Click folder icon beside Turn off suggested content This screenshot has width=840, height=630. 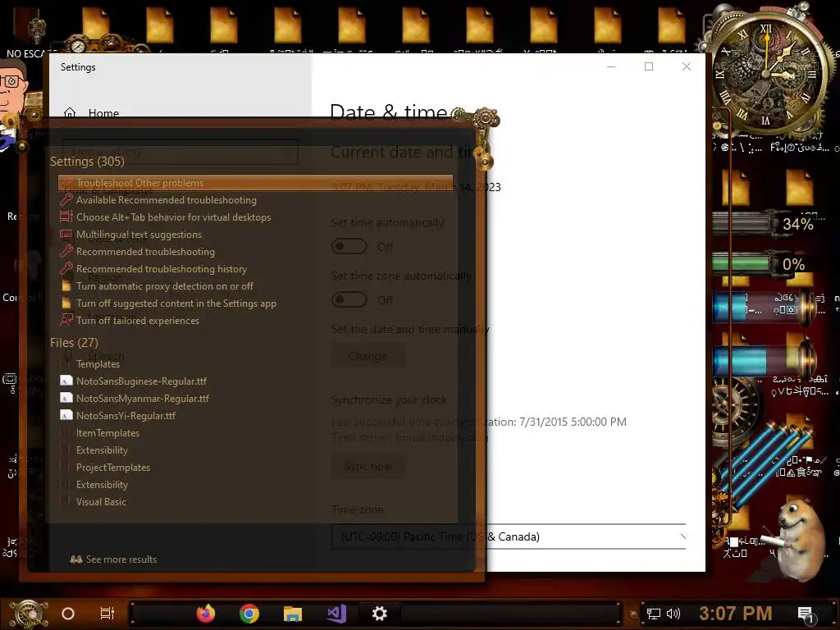coord(66,304)
